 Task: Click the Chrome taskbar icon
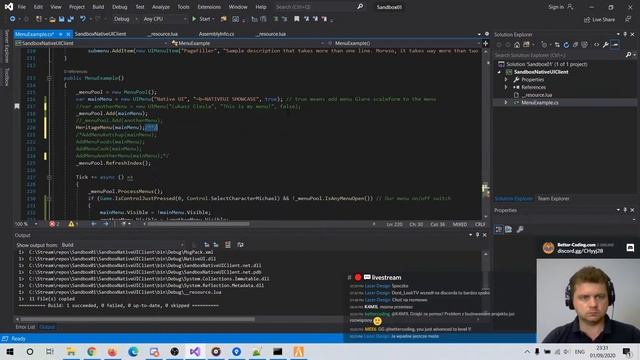91,351
